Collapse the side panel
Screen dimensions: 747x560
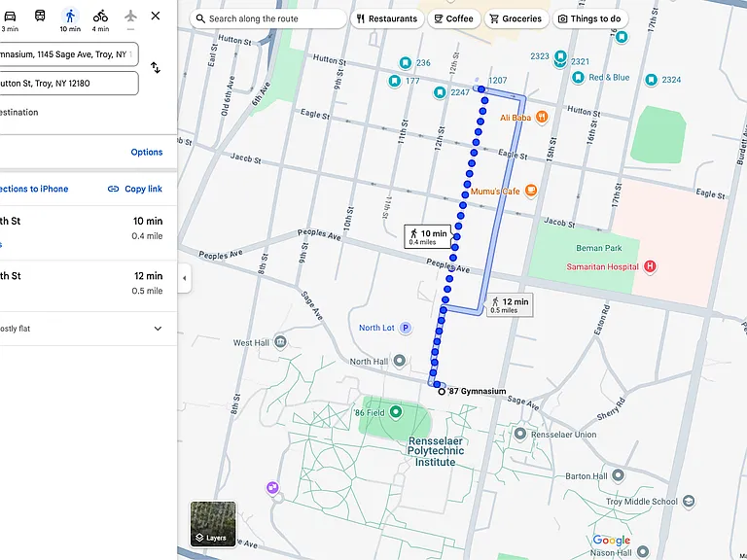[x=185, y=278]
